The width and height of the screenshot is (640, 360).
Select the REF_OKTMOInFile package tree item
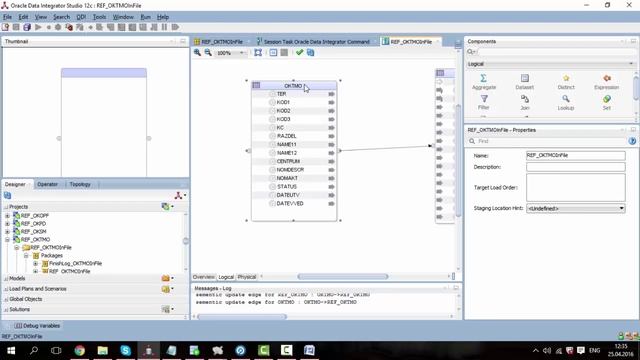[69, 271]
